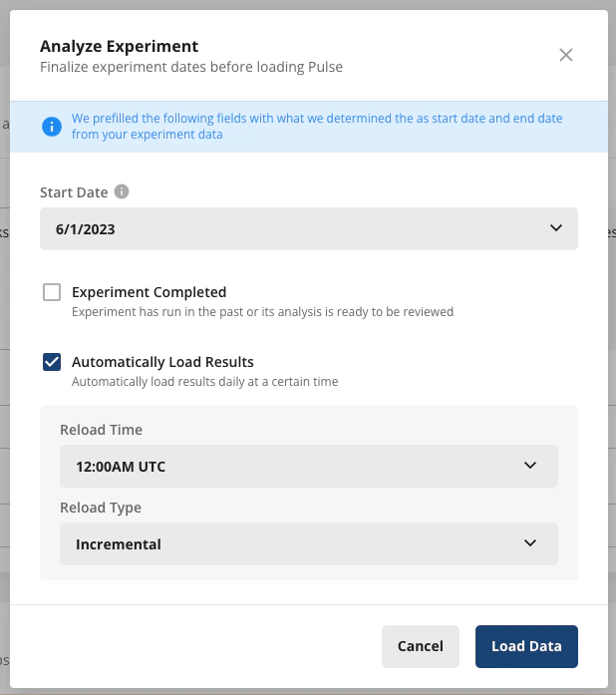The width and height of the screenshot is (616, 695).
Task: Click the chevron arrow on Reload Type field
Action: (x=530, y=543)
